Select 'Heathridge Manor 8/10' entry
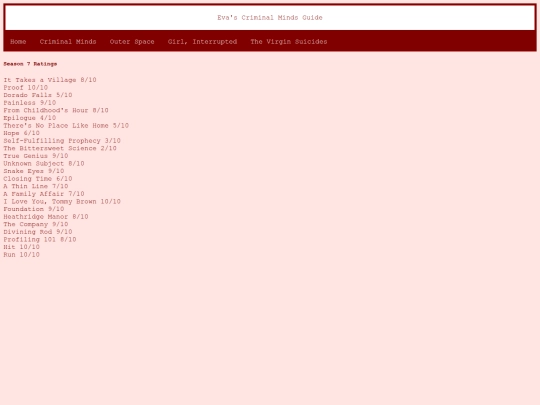Image resolution: width=540 pixels, height=405 pixels. pos(46,216)
